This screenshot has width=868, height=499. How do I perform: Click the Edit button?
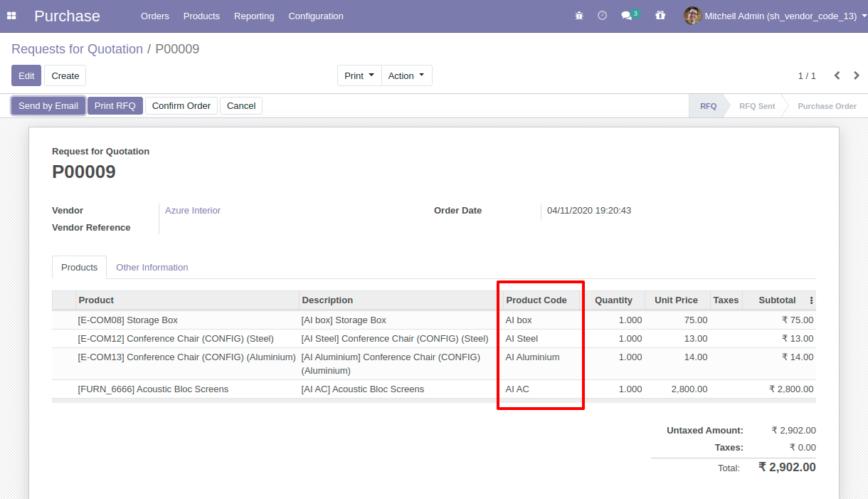26,75
